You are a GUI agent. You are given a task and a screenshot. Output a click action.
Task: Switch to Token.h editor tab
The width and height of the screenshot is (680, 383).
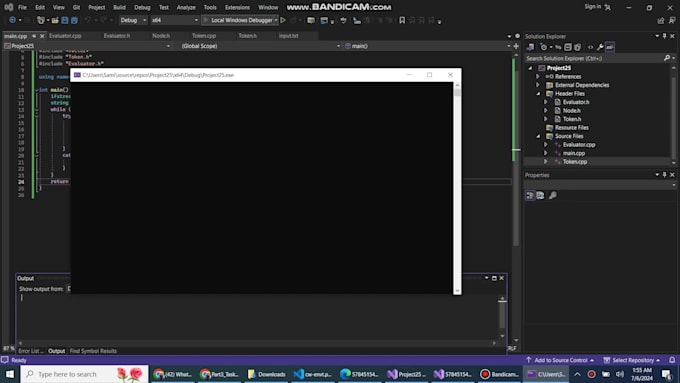(247, 36)
